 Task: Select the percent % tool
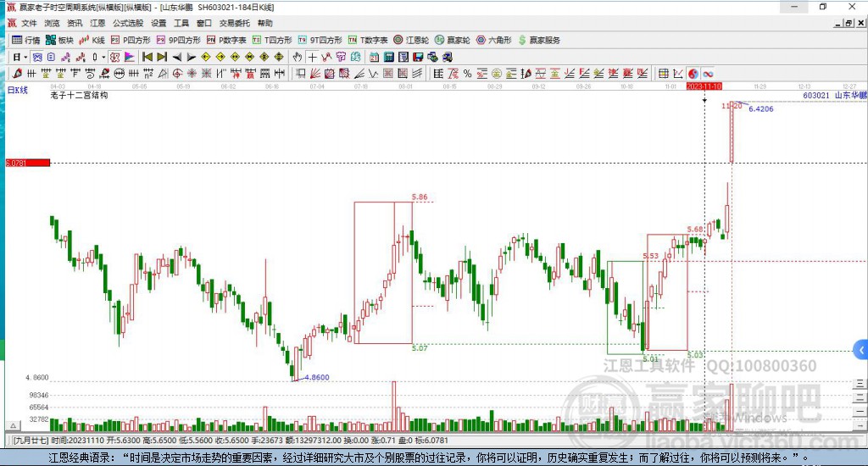pos(467,74)
